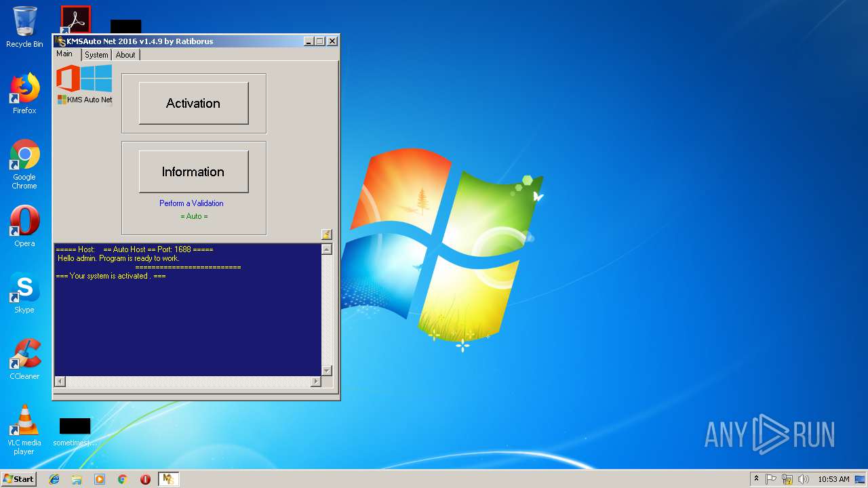Minimize the KMSAuto Net window
Viewport: 868px width, 488px height.
tap(309, 41)
